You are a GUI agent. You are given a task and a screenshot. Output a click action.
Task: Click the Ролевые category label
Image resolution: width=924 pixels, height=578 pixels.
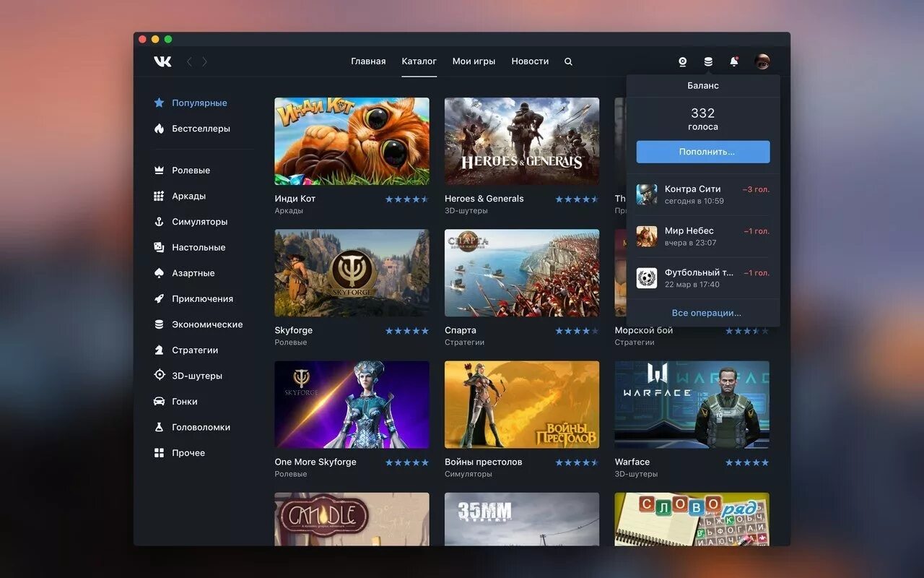pos(191,171)
